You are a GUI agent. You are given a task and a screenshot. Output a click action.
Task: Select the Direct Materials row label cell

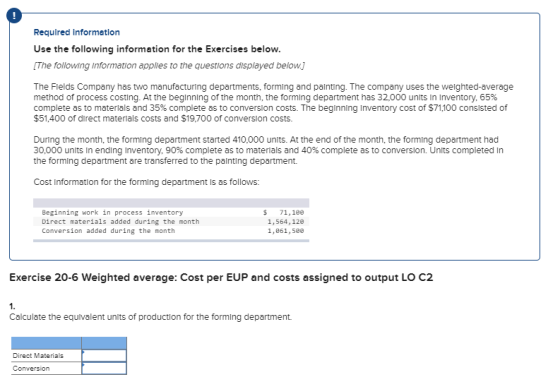coord(46,356)
